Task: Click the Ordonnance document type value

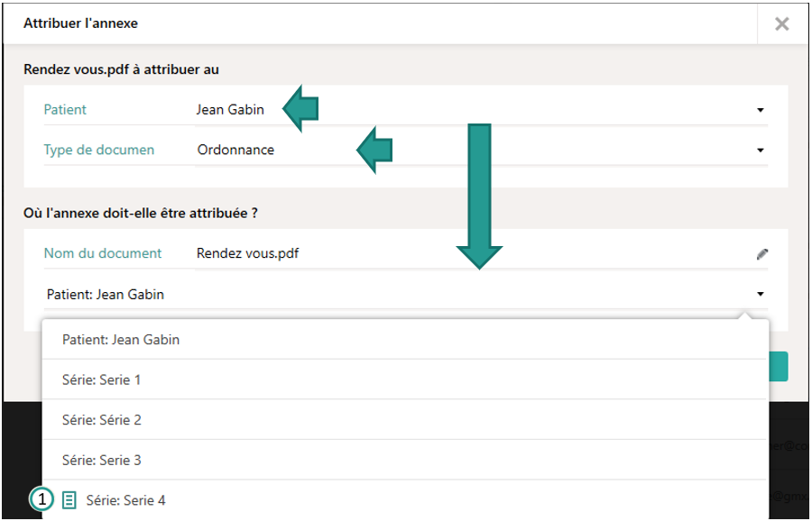Action: click(x=235, y=150)
